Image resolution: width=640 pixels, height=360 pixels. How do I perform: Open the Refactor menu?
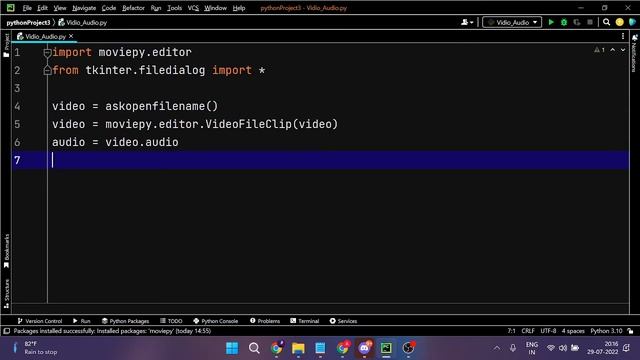[133, 8]
